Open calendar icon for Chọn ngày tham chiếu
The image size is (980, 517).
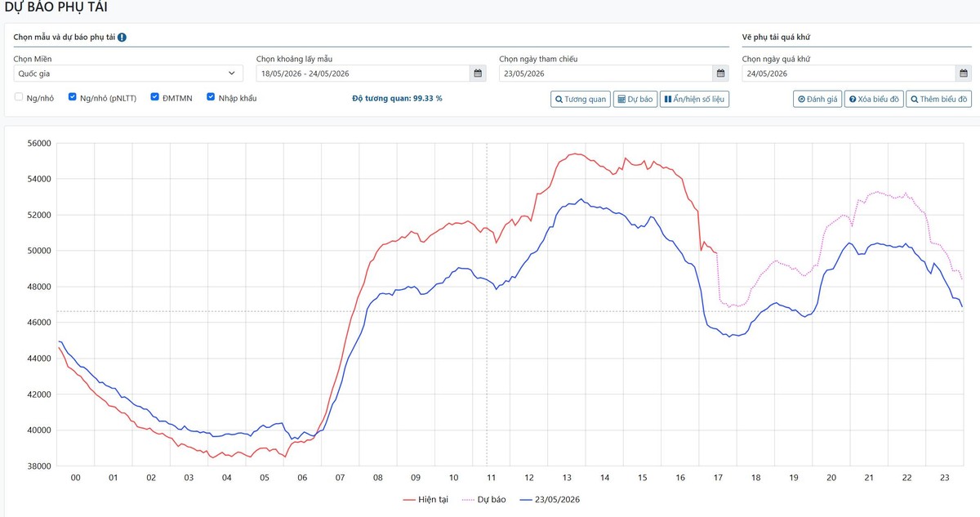(721, 74)
